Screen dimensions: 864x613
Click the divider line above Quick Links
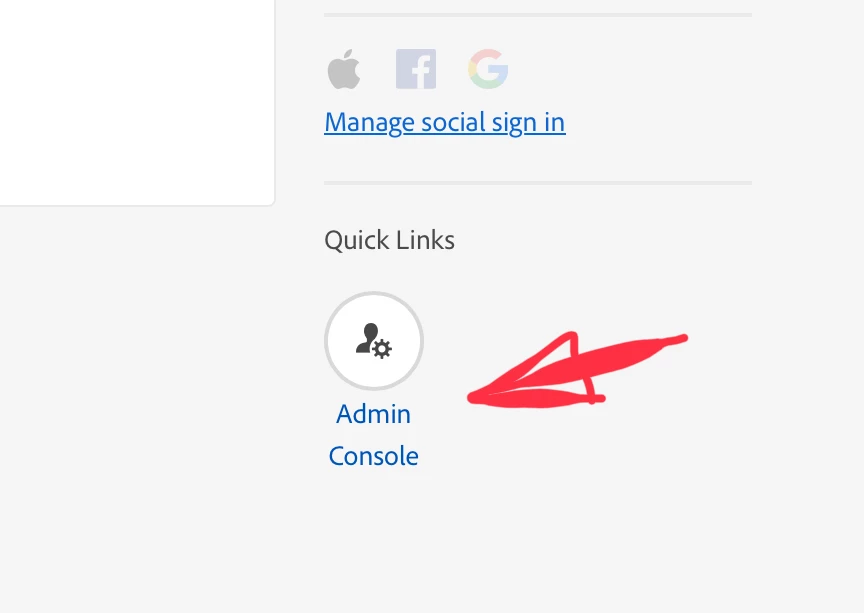coord(538,182)
